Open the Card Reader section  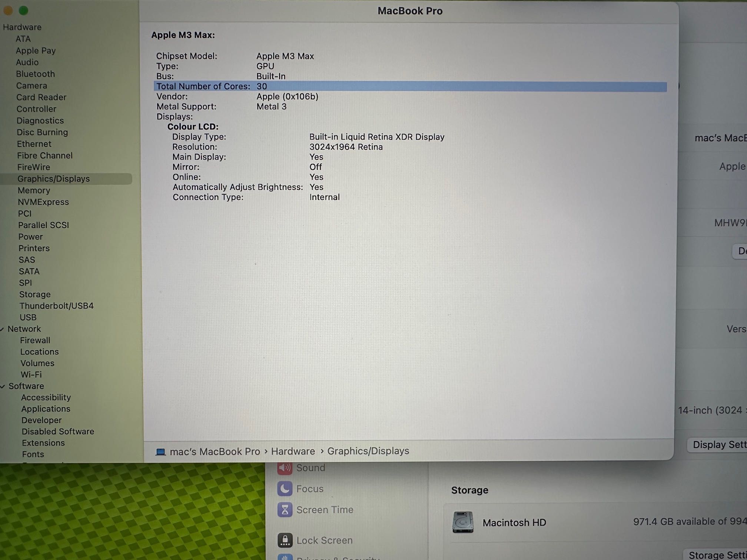41,97
